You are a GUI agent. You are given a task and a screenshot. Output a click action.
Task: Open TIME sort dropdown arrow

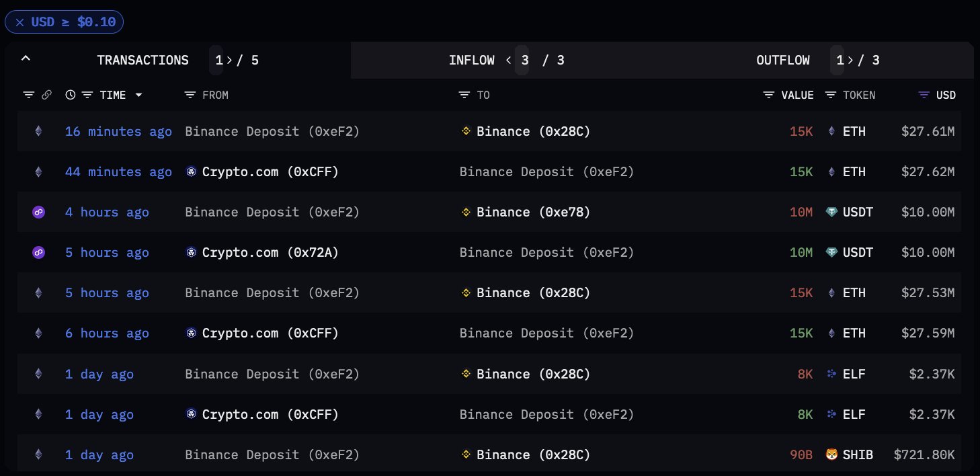(138, 95)
